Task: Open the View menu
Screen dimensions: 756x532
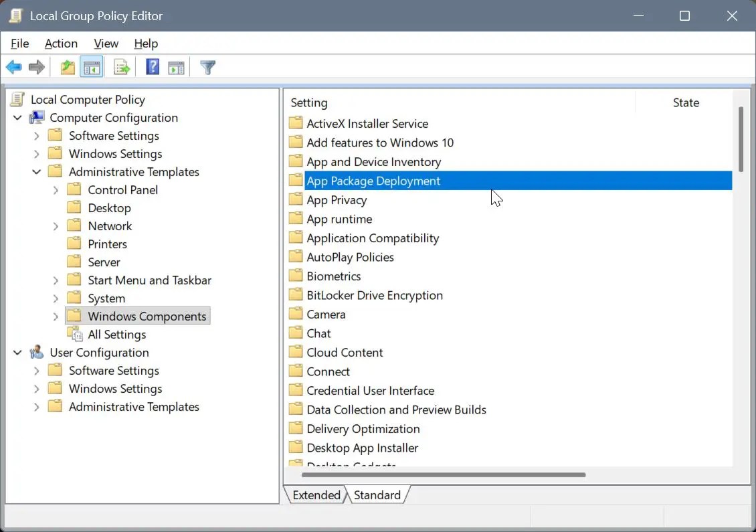Action: [x=106, y=43]
